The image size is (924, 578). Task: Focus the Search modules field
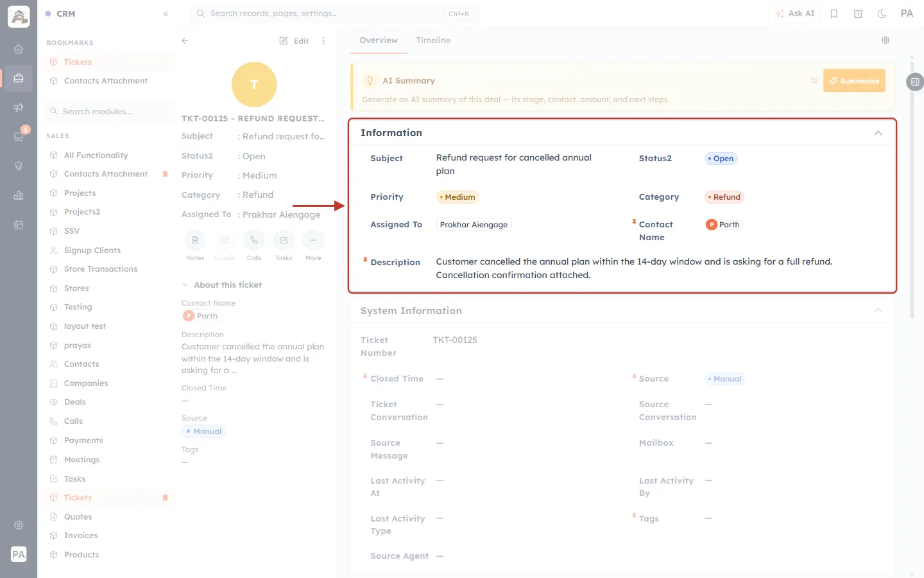(x=110, y=112)
